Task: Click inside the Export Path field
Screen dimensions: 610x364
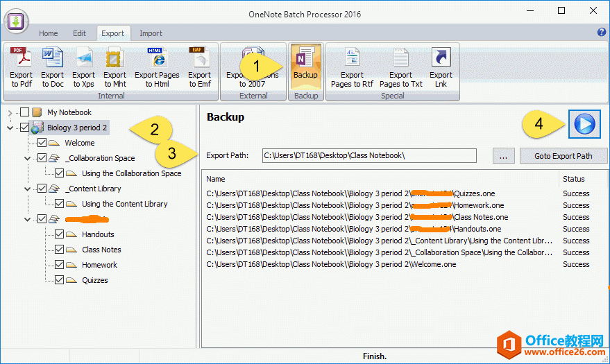Action: coord(368,156)
